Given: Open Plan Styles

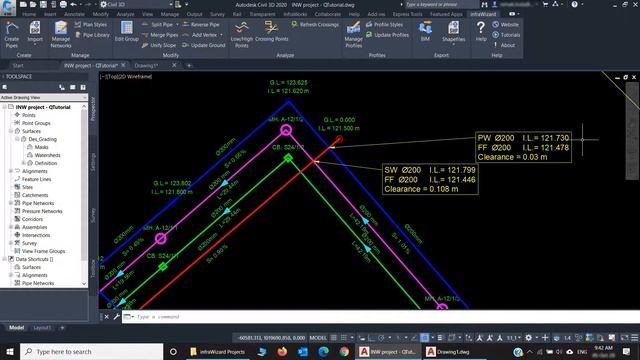Looking at the screenshot, I should click(91, 24).
